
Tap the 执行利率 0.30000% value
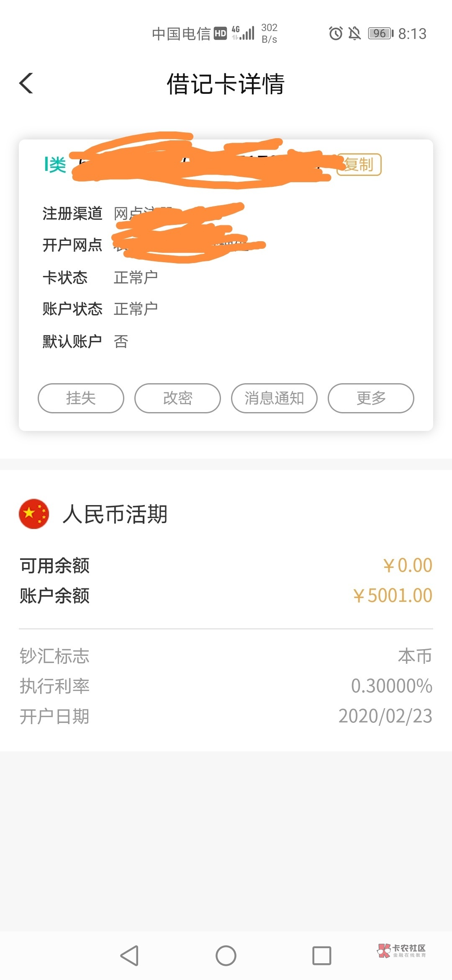391,686
